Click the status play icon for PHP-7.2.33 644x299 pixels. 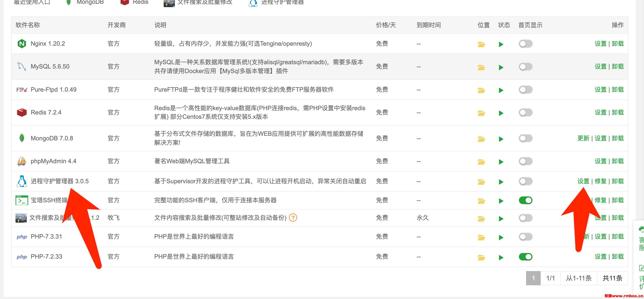[501, 258]
